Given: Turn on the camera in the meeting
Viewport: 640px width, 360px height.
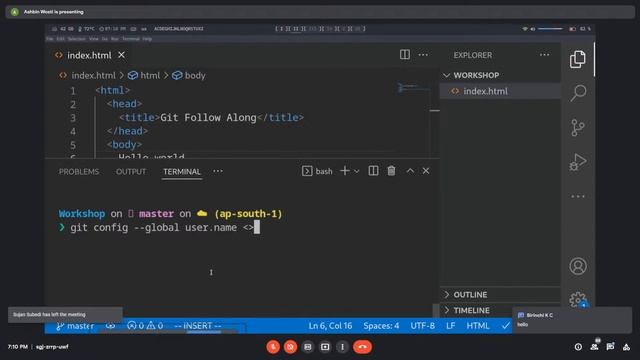Looking at the screenshot, I should (291, 347).
